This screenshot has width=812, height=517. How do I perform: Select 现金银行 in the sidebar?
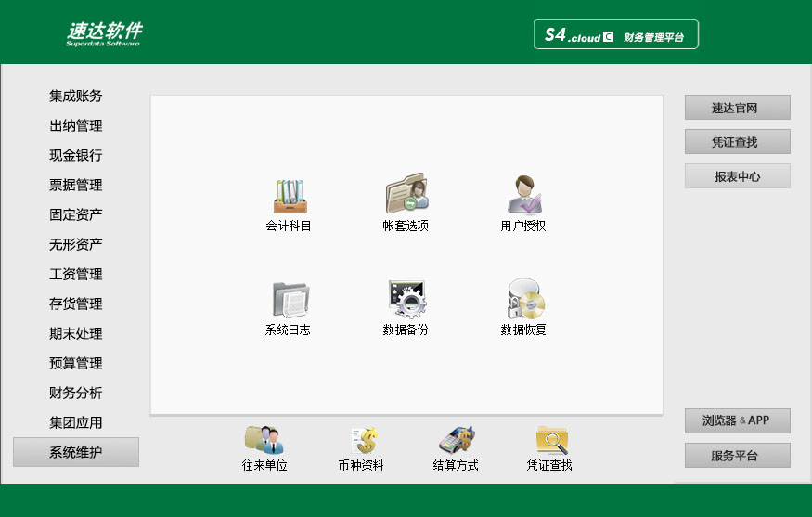tap(75, 155)
